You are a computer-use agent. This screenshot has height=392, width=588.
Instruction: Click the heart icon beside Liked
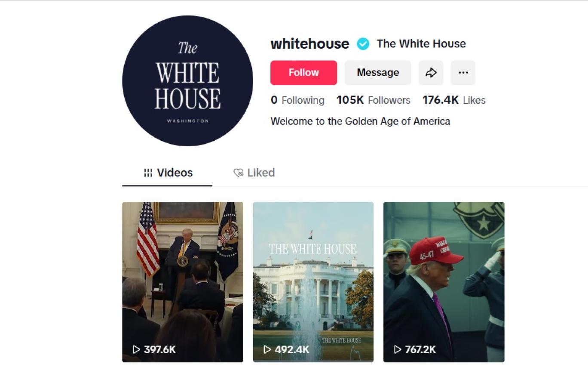(238, 173)
